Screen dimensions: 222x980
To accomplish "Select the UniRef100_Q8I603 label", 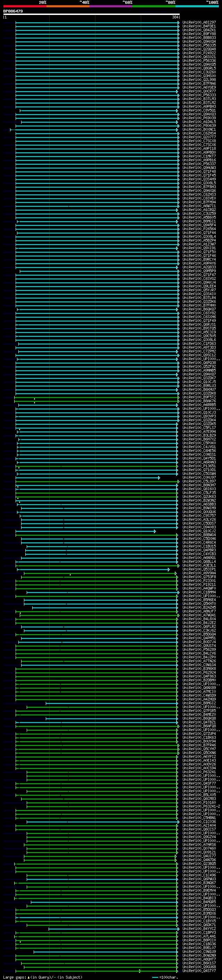I will tap(199, 489).
